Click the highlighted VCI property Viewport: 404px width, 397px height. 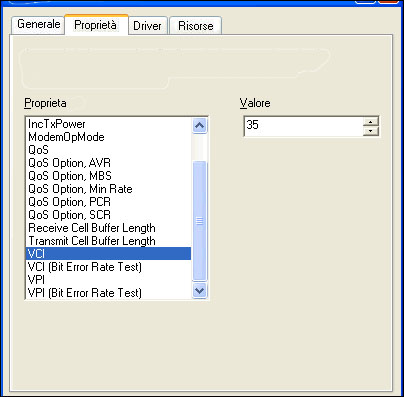tap(108, 254)
